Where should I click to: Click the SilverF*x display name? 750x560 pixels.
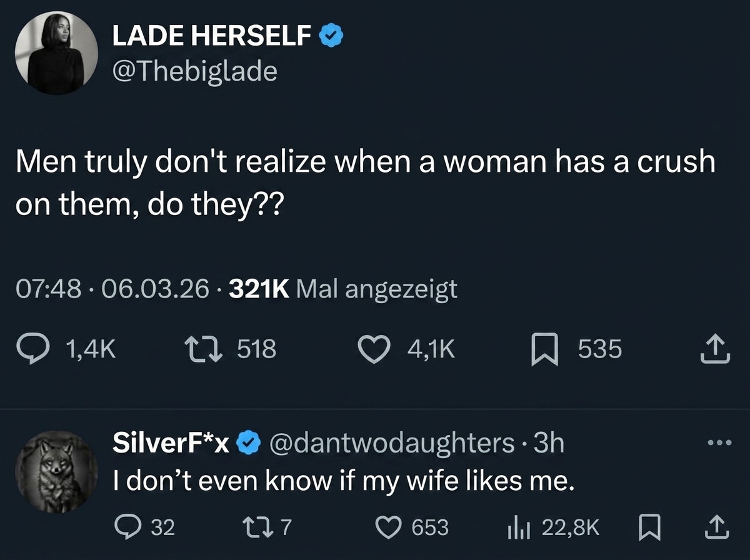pos(172,443)
